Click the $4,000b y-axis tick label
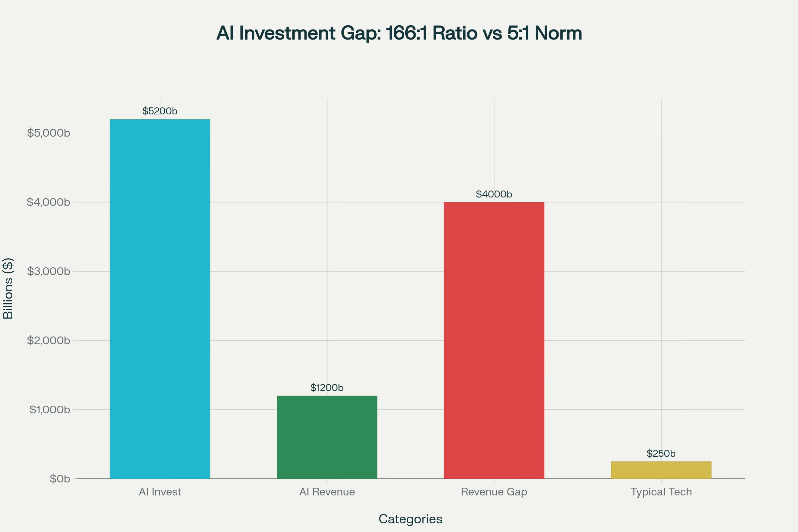 point(49,202)
